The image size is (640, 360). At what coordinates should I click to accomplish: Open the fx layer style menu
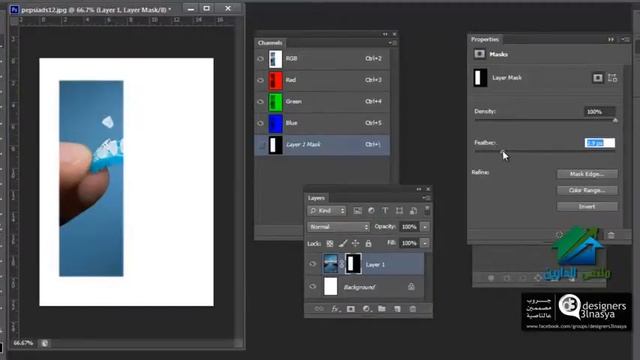pyautogui.click(x=335, y=309)
